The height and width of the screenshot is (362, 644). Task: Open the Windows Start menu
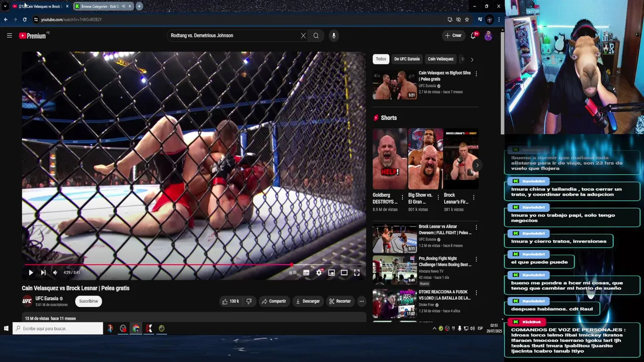(6, 328)
